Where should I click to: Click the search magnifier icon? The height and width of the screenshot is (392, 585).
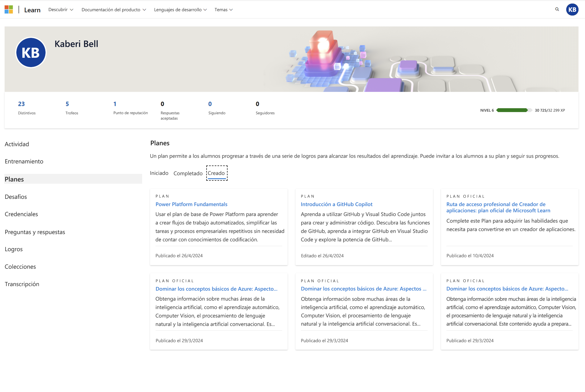(x=556, y=9)
